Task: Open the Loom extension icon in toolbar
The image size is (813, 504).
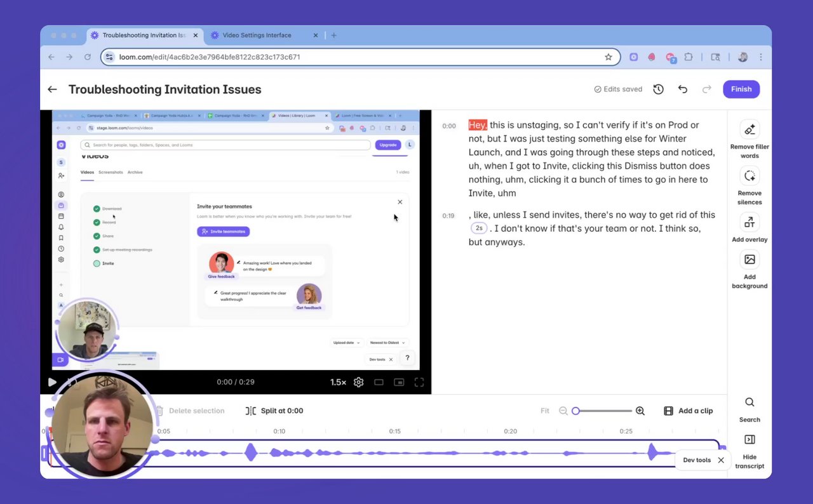Action: pyautogui.click(x=634, y=57)
